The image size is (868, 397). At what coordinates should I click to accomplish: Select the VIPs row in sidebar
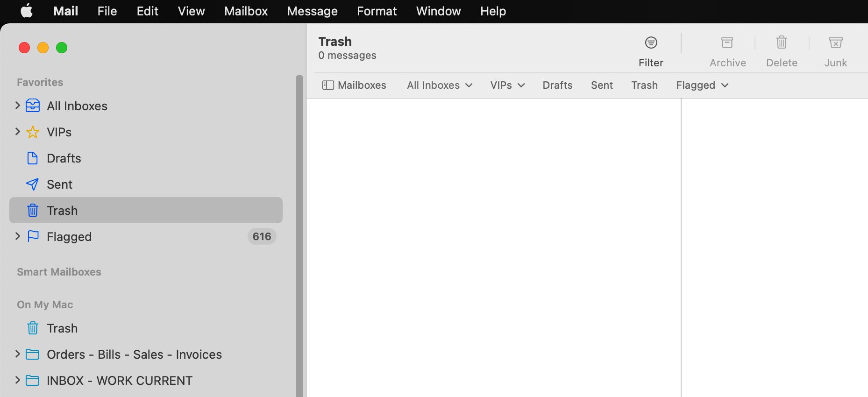[x=146, y=132]
